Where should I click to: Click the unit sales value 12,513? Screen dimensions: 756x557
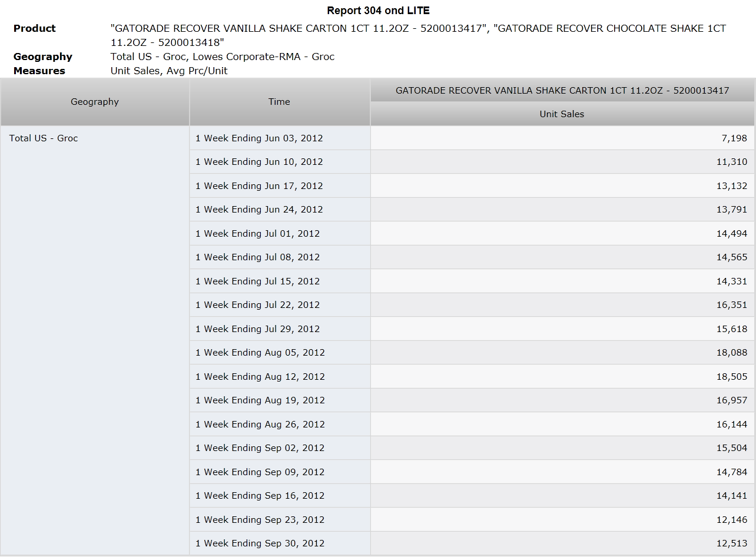[732, 543]
